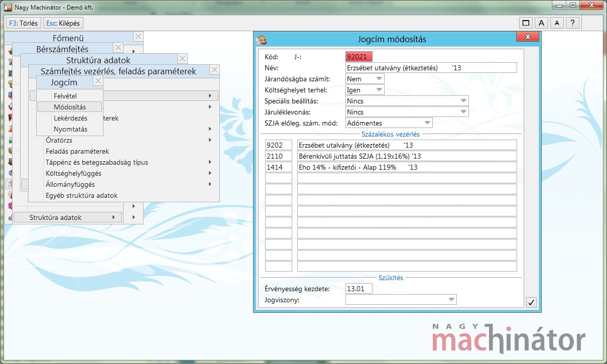
Task: Expand the Állományfüggés submenu arrow
Action: [x=210, y=184]
